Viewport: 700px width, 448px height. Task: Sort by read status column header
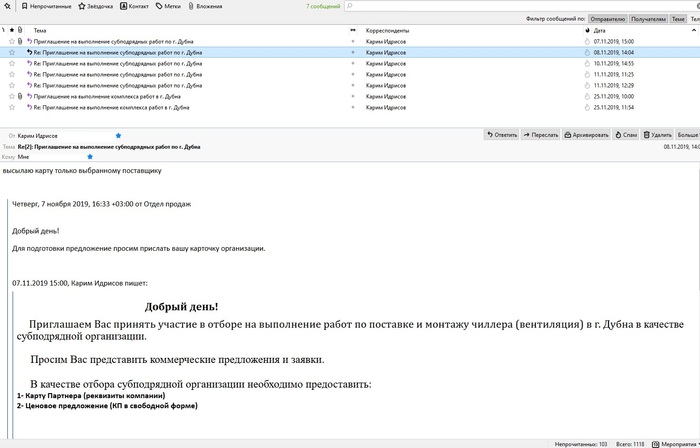[x=353, y=30]
